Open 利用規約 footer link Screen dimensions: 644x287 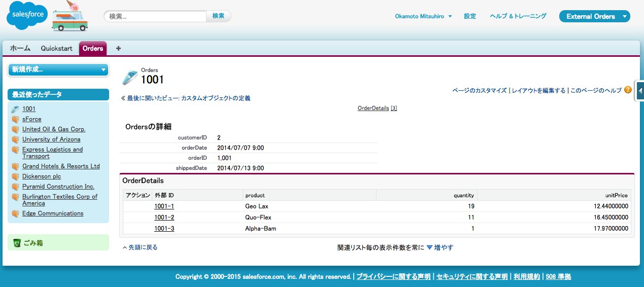coord(526,277)
